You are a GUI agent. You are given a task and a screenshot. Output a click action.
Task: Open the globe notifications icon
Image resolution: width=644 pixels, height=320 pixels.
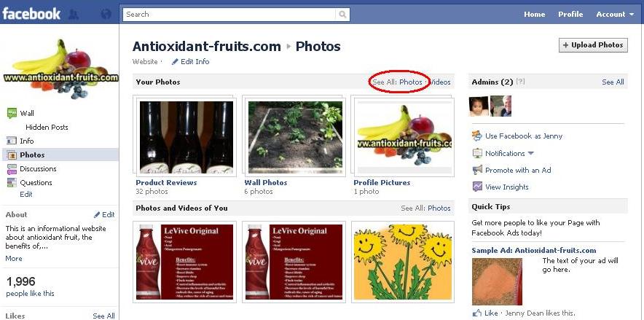pyautogui.click(x=106, y=15)
